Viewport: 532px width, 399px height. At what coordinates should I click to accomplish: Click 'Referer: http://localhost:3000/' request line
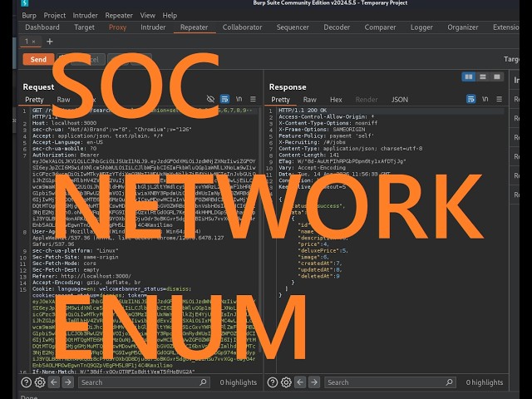[x=81, y=276]
